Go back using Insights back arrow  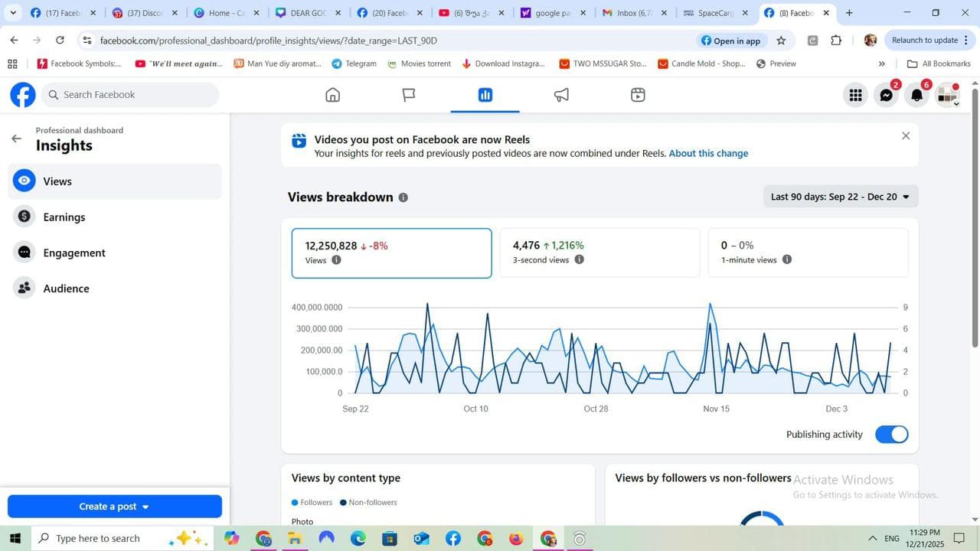click(x=16, y=139)
